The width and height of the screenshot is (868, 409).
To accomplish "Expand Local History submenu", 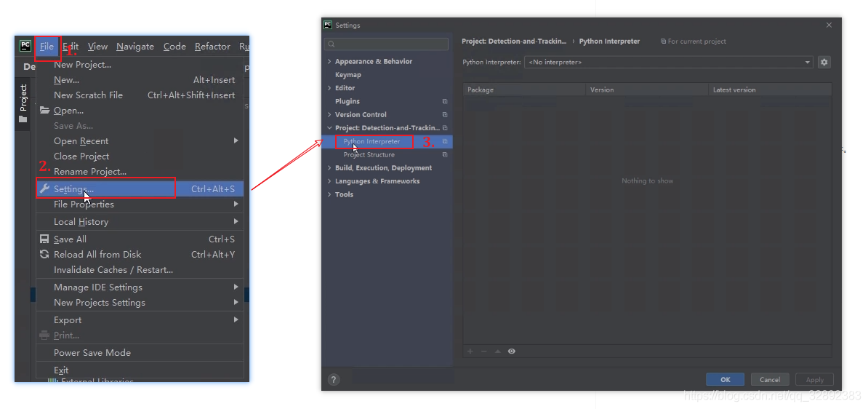I will [140, 222].
